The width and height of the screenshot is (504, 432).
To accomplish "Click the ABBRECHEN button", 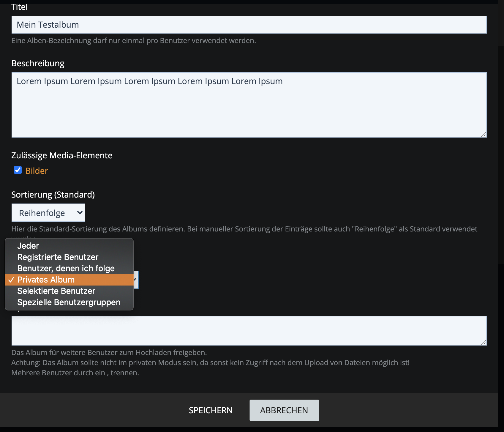I will (x=284, y=410).
